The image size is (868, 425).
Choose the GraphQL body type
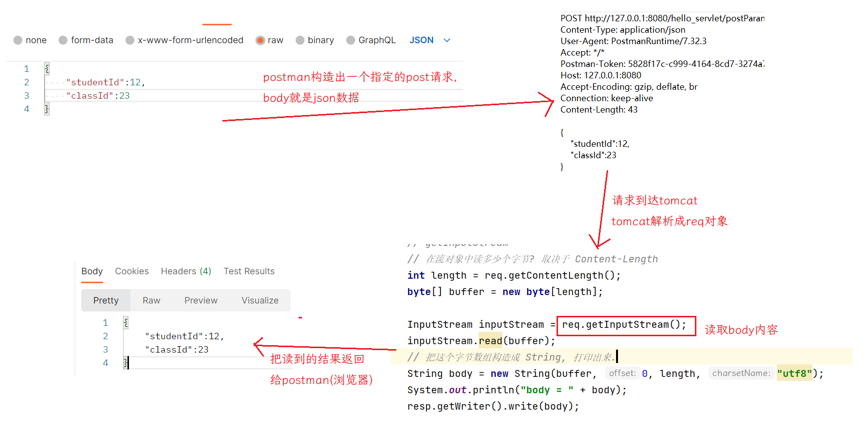pos(351,40)
